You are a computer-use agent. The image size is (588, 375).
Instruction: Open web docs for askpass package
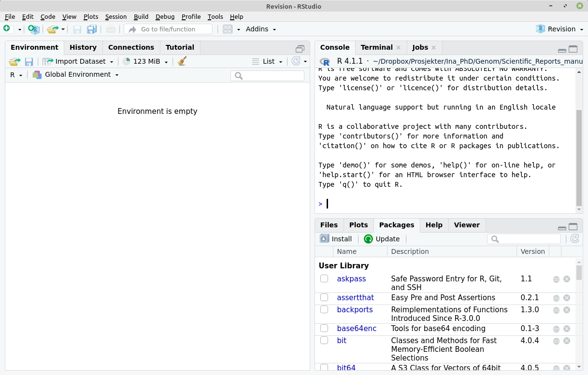(556, 279)
